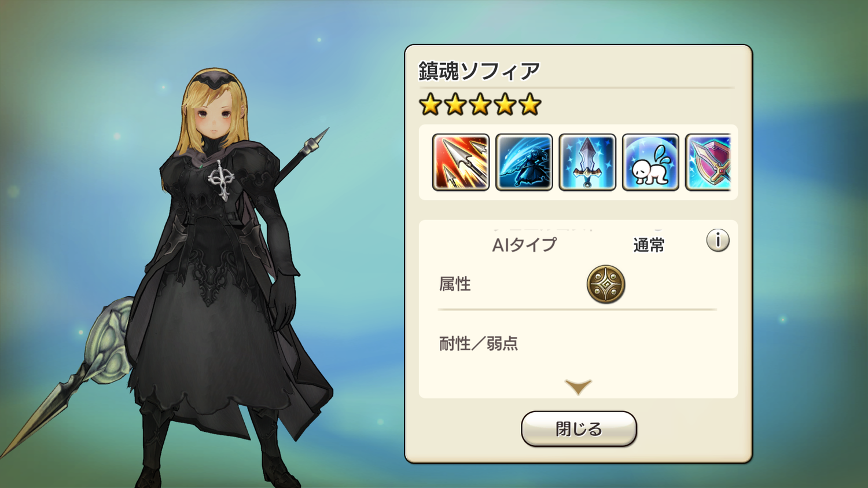Open the glowing sword buff skill icon
Image resolution: width=868 pixels, height=488 pixels.
[x=587, y=162]
